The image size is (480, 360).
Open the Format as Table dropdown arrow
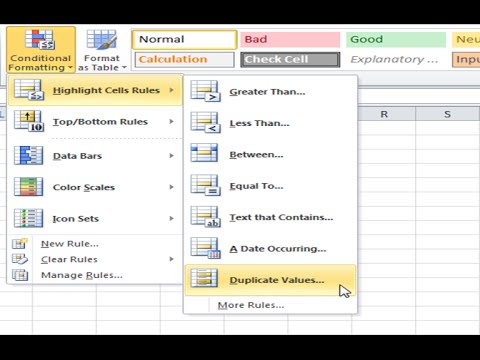click(x=124, y=68)
